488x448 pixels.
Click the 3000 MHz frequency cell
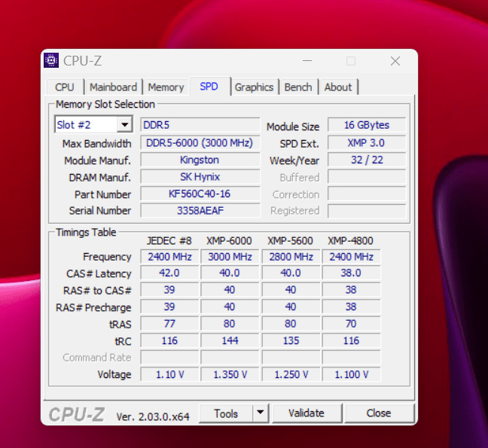[230, 257]
